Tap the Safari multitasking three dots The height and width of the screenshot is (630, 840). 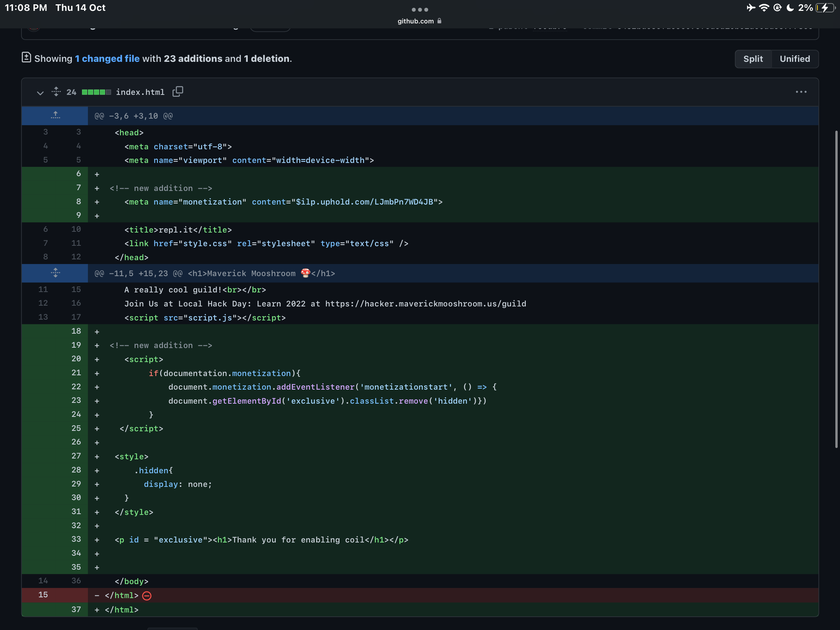[x=420, y=9]
